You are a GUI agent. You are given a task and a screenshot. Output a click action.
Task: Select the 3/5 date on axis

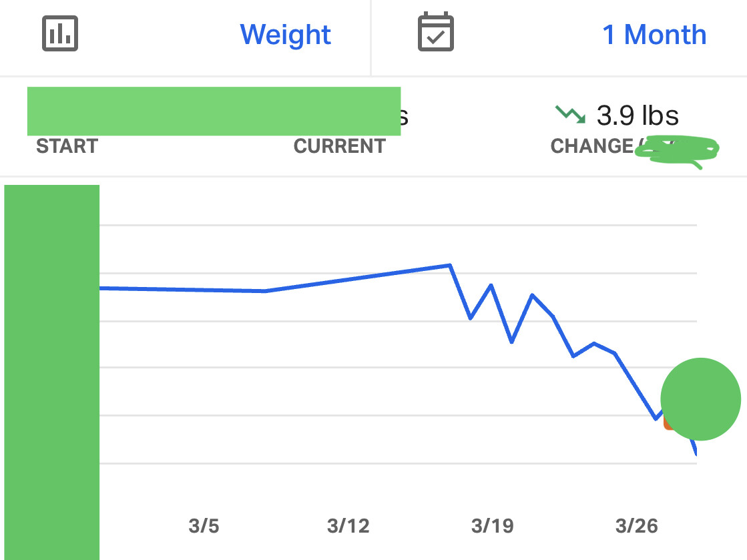pyautogui.click(x=204, y=526)
